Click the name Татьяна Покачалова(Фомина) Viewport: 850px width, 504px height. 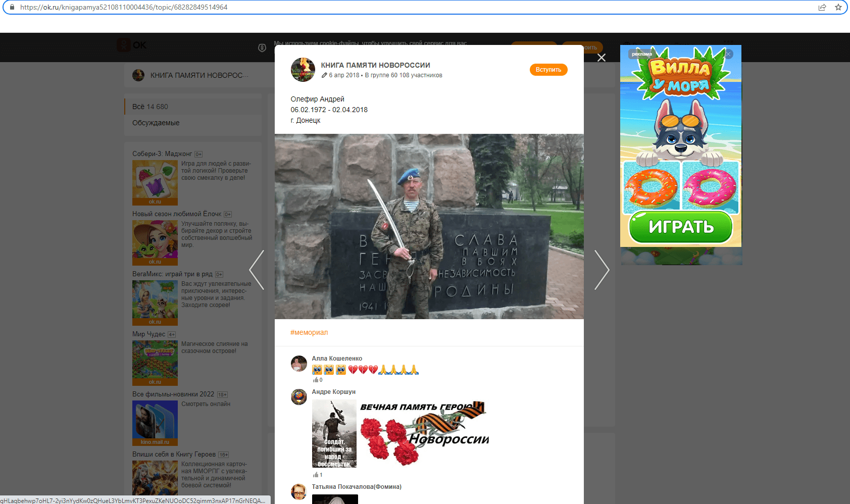pyautogui.click(x=357, y=487)
